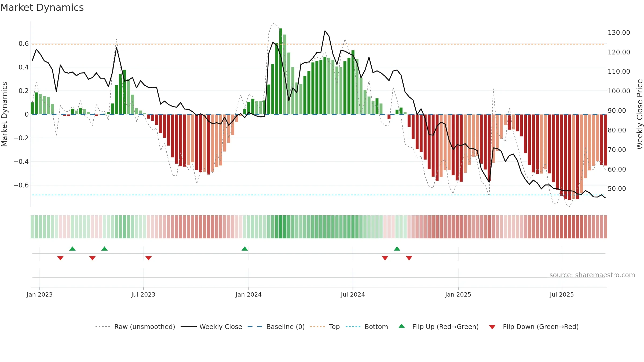
Task: Toggle the Bottom legend entry
Action: pyautogui.click(x=367, y=327)
